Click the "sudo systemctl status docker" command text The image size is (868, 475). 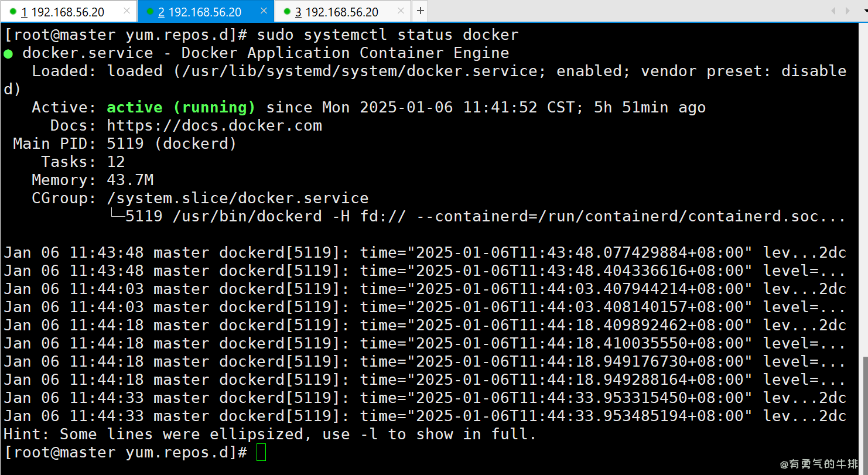[387, 35]
